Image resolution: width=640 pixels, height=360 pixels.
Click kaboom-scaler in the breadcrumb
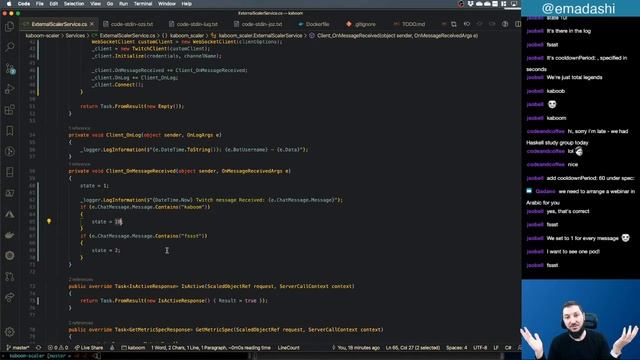pos(42,36)
